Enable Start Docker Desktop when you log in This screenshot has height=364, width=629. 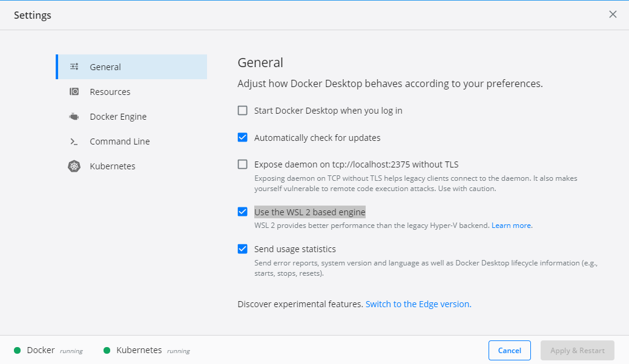point(243,111)
